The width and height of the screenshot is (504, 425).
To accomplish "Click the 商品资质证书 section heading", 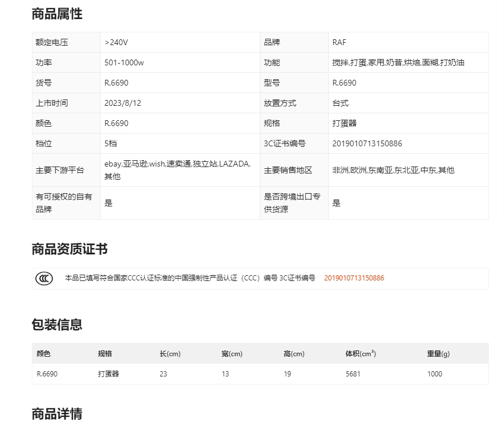I will [x=69, y=249].
